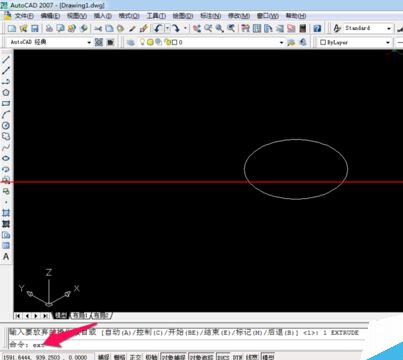The image size is (403, 360).
Task: Open the 文件(F) File menu
Action: pos(24,16)
